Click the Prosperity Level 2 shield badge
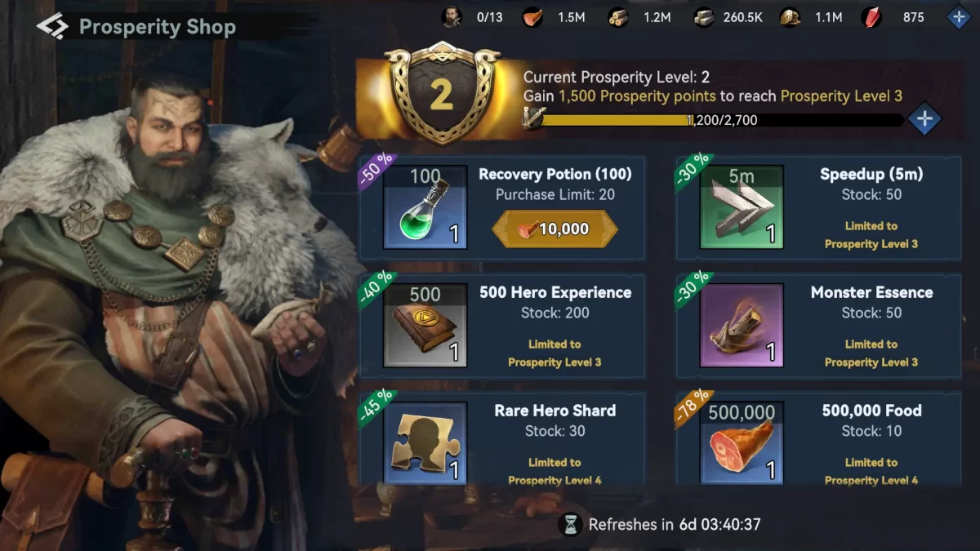Image resolution: width=980 pixels, height=551 pixels. 441,96
